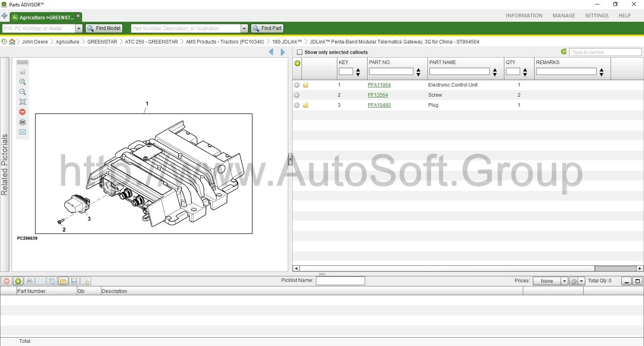Add the PFA11064 row to the picklist
The width and height of the screenshot is (644, 346).
pos(297,85)
